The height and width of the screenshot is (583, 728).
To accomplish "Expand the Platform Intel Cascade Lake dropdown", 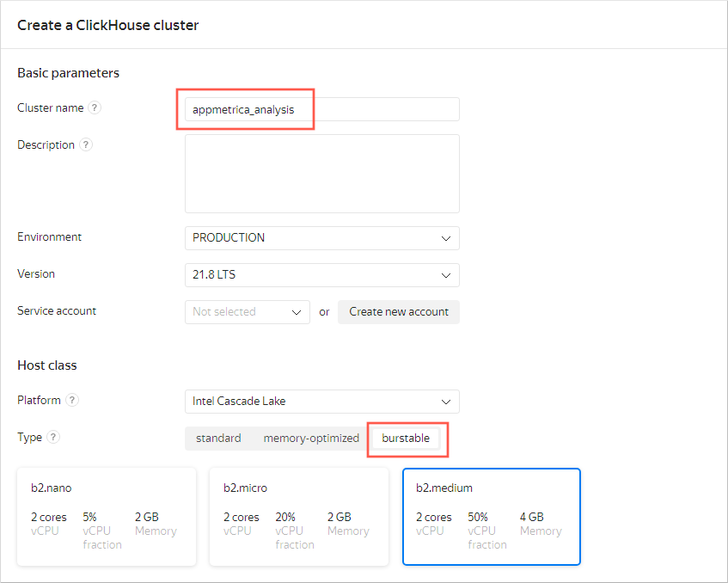I will click(x=321, y=402).
